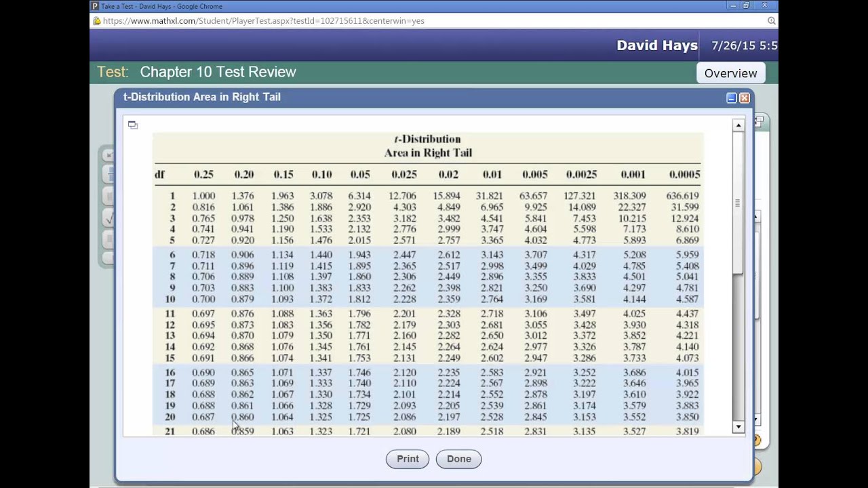Screen dimensions: 868x488
Task: Click the 0.01 column header
Action: 492,175
